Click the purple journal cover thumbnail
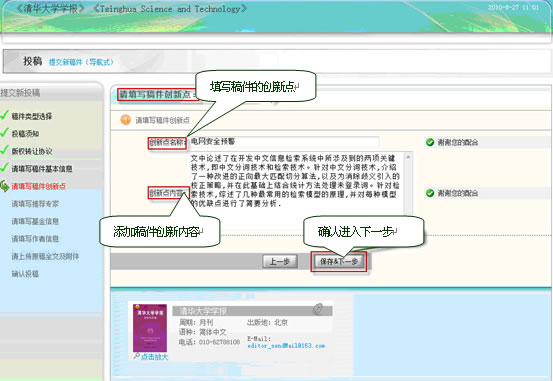 coord(150,328)
